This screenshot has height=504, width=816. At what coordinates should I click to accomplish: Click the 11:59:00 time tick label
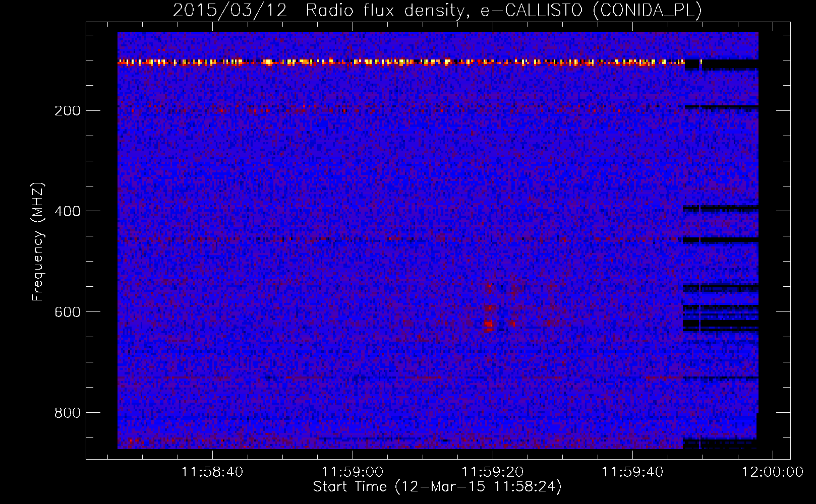pyautogui.click(x=353, y=472)
